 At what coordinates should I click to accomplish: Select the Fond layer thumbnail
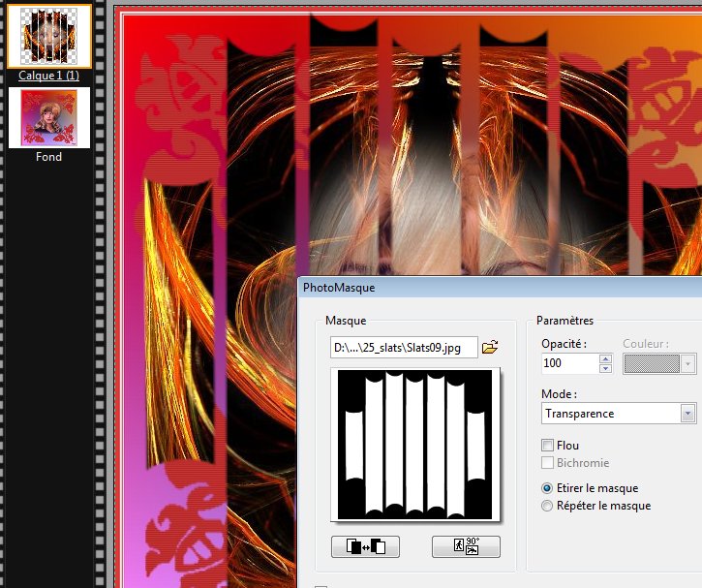coord(49,117)
